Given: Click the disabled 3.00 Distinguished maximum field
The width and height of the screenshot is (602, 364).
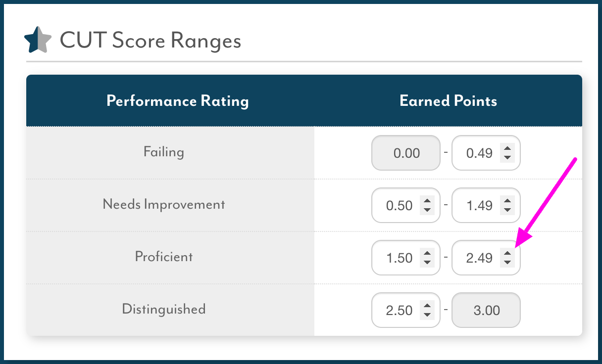Looking at the screenshot, I should (486, 310).
